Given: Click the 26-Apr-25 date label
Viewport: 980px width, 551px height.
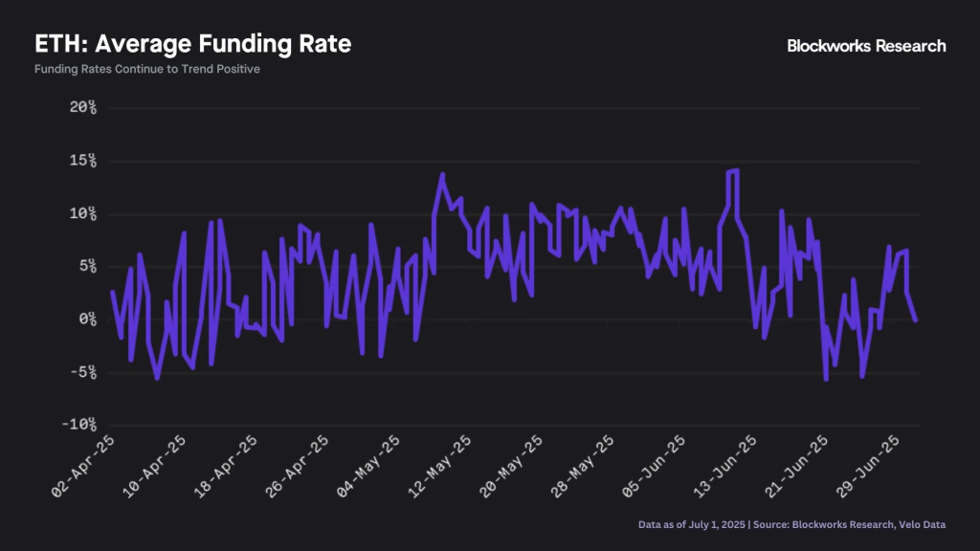Looking at the screenshot, I should click(297, 467).
